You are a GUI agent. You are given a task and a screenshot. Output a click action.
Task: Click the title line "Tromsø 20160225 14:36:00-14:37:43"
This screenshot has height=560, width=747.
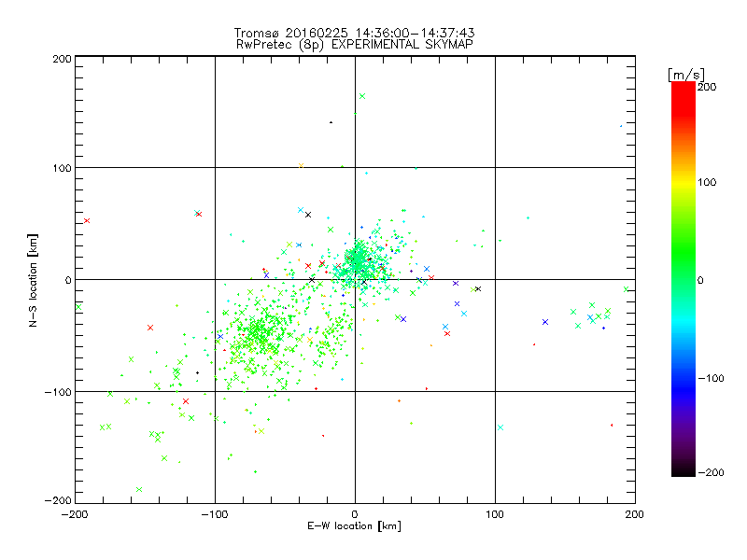click(x=355, y=33)
